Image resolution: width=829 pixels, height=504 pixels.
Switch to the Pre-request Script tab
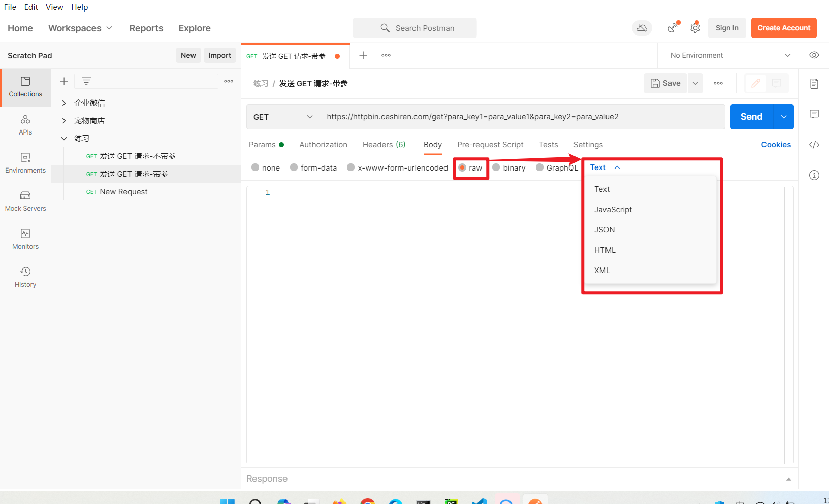tap(490, 145)
